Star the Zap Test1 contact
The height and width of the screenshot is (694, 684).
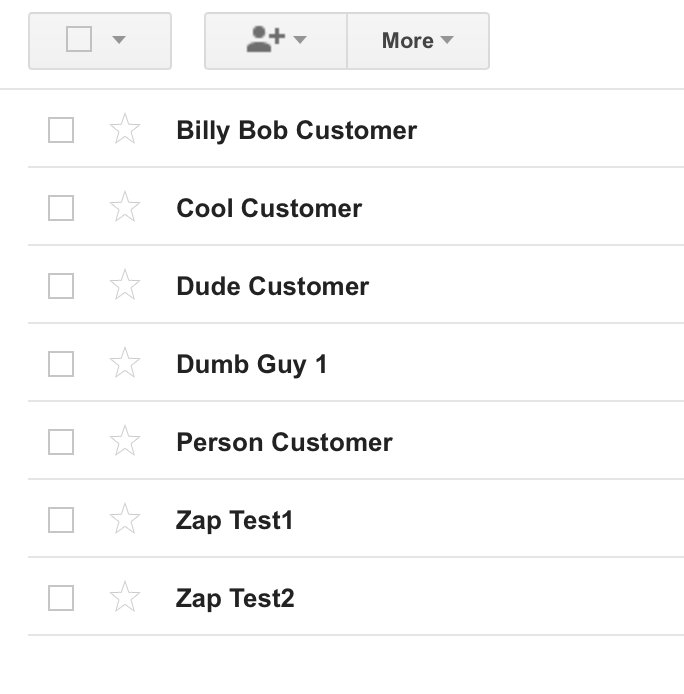125,519
